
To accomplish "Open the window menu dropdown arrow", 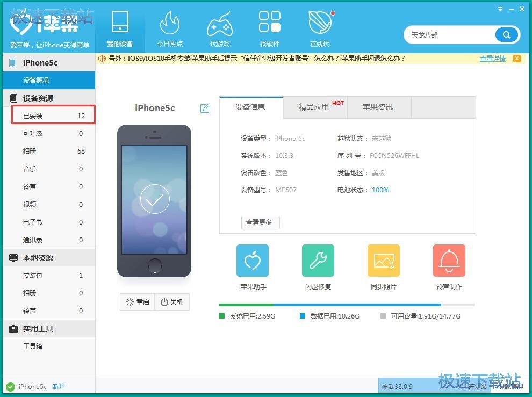I will pyautogui.click(x=500, y=9).
